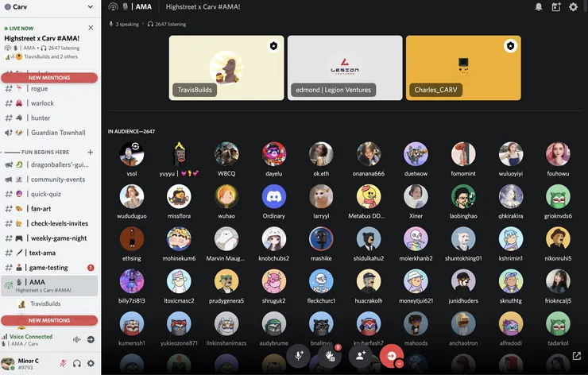This screenshot has height=375, width=588.
Task: Click TravisBuilds under the AMA channel
Action: pos(45,303)
